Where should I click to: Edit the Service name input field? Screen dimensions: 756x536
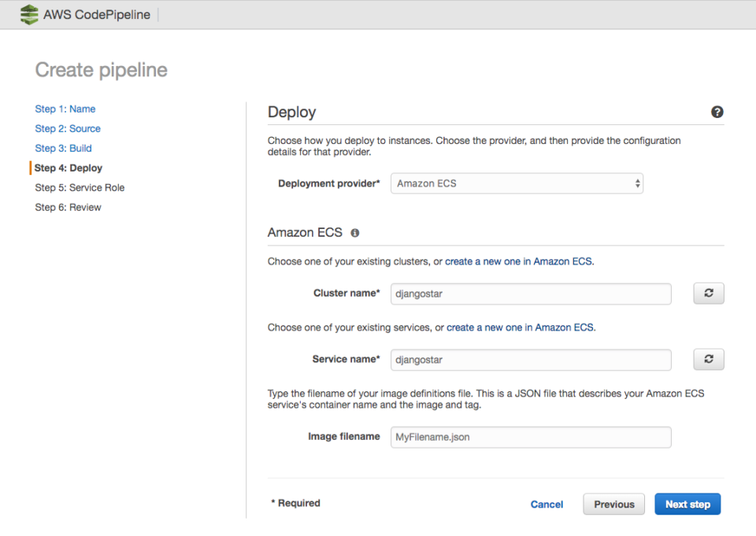(x=530, y=359)
